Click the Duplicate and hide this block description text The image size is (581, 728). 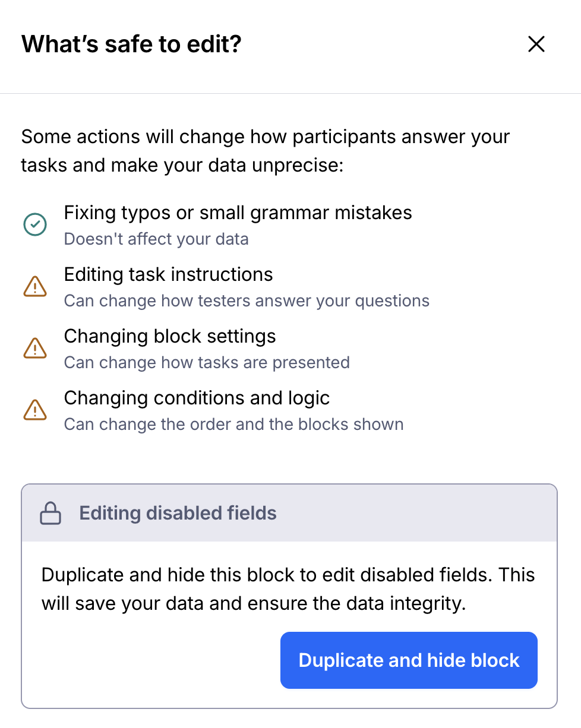(288, 589)
